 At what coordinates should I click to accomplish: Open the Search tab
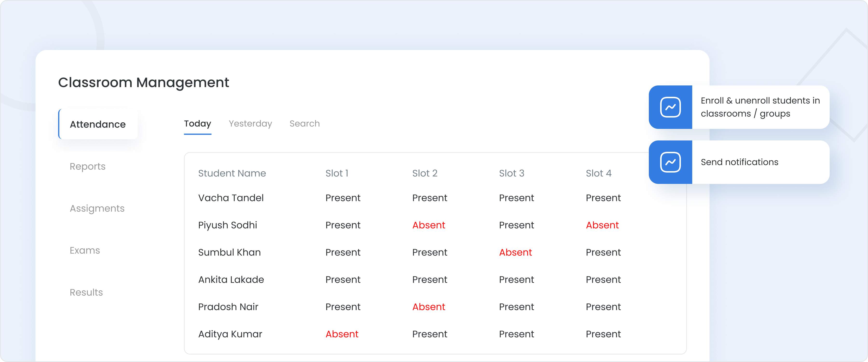click(304, 124)
